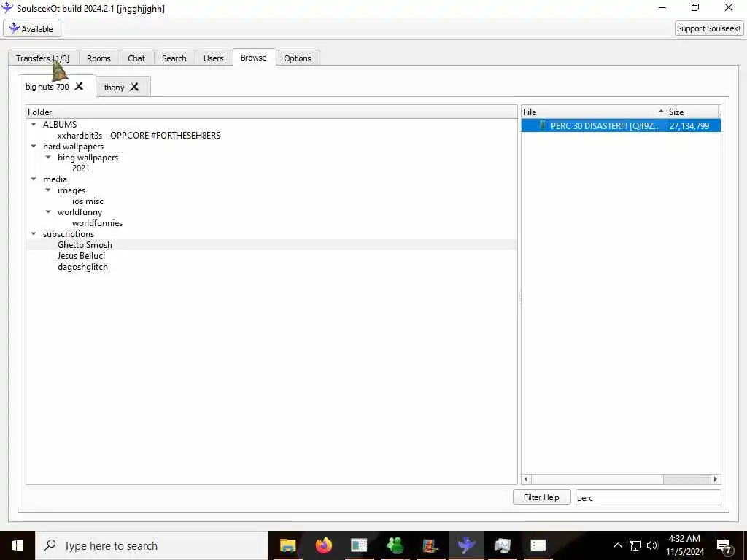Select the dagoshglitch folder

pyautogui.click(x=82, y=267)
